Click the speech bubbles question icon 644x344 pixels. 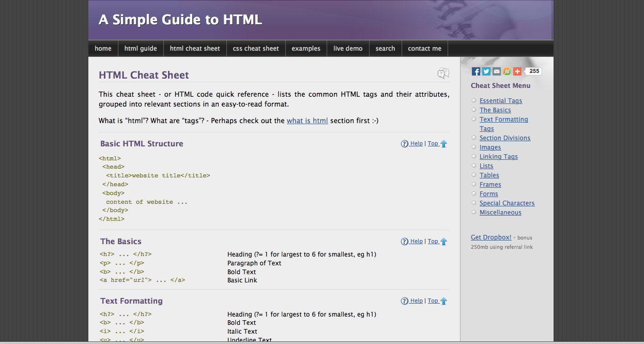(443, 73)
